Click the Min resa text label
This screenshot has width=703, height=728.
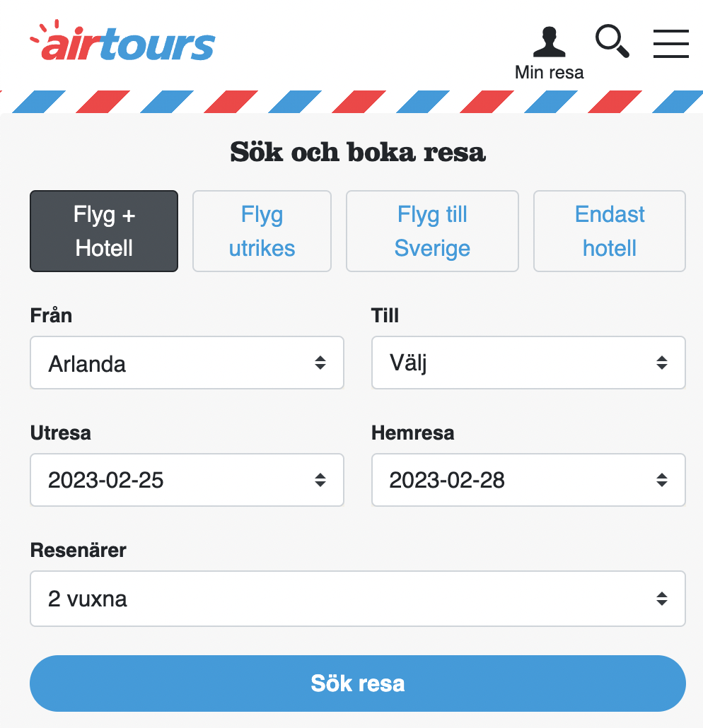coord(550,72)
